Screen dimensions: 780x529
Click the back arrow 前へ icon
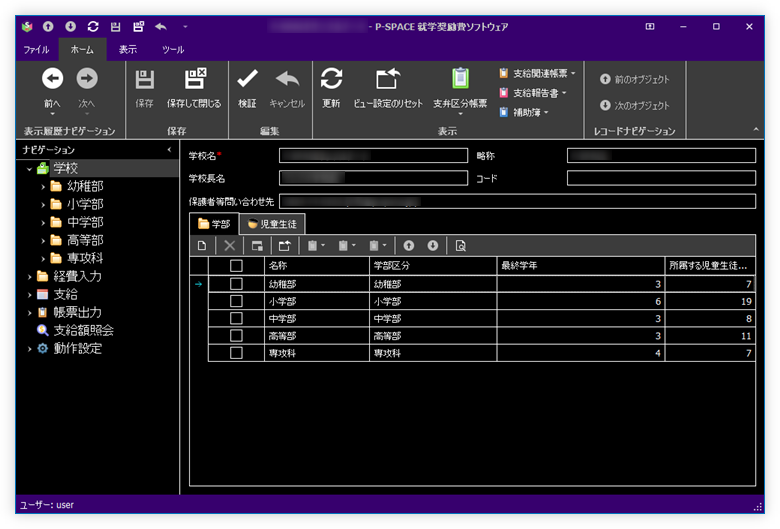coord(52,79)
